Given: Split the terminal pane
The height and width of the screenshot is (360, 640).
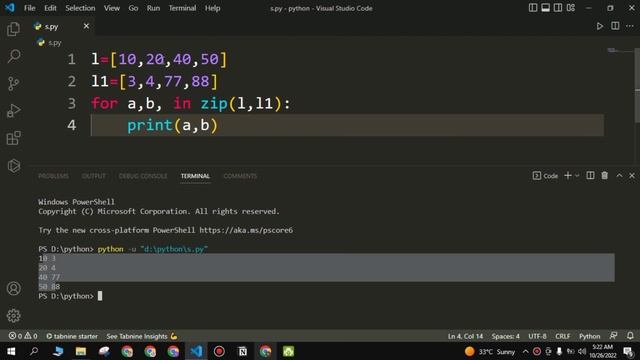Looking at the screenshot, I should tap(590, 176).
